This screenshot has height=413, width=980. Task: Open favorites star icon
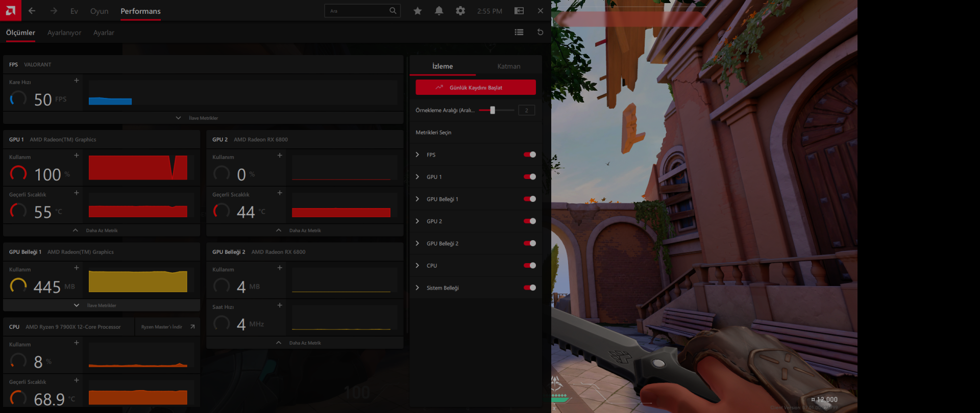[418, 11]
